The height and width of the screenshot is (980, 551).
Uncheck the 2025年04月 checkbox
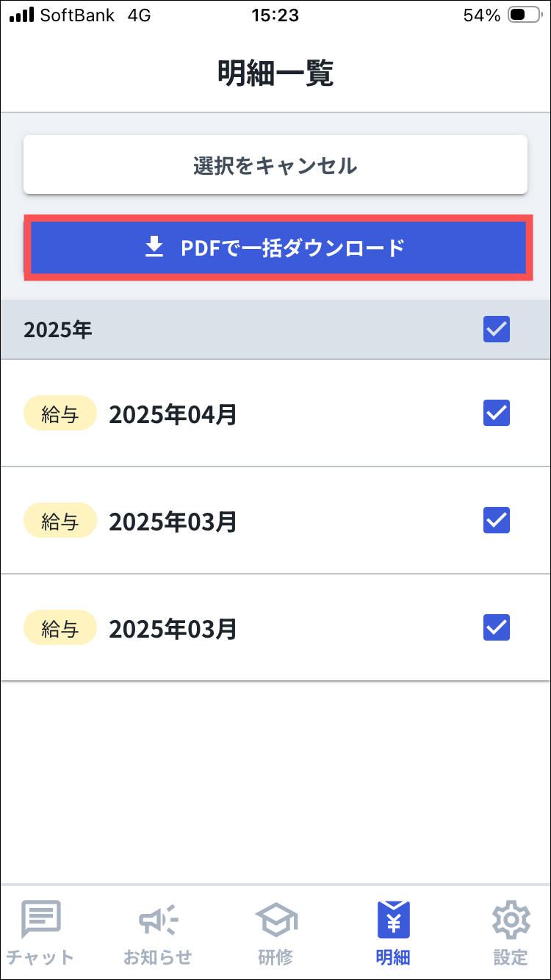pyautogui.click(x=497, y=413)
